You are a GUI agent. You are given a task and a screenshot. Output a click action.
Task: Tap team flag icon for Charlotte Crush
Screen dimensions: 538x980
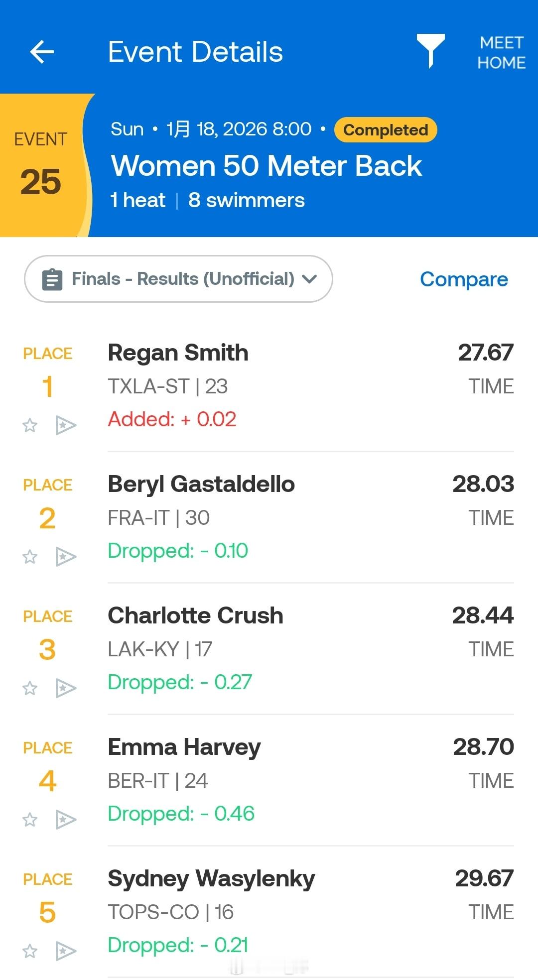point(65,688)
